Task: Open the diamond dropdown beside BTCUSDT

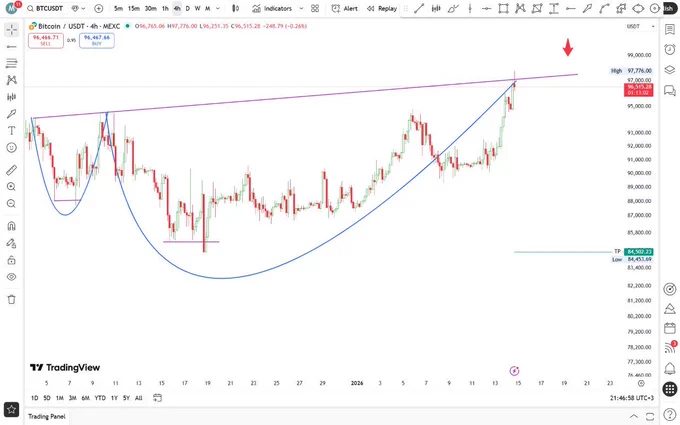Action: 78,8
